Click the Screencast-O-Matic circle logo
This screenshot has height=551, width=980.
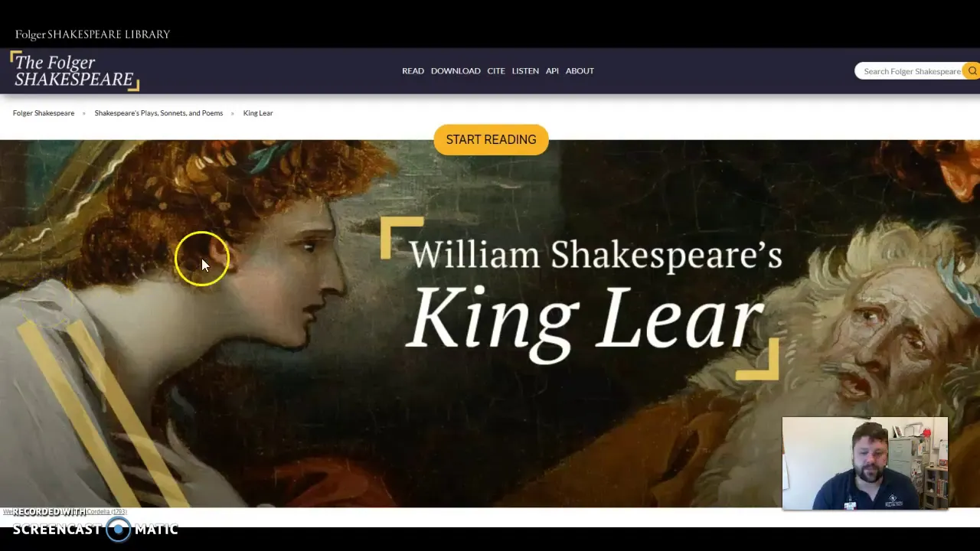[118, 529]
